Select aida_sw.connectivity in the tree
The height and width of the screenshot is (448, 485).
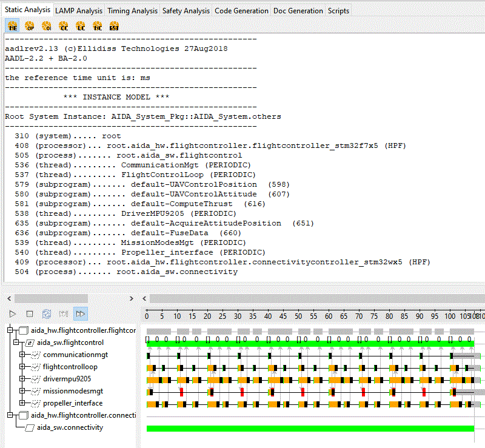pyautogui.click(x=69, y=427)
